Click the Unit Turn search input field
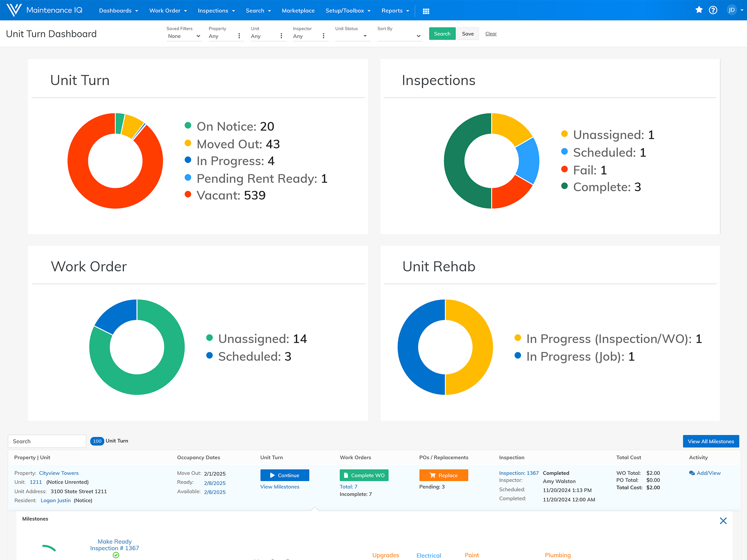The width and height of the screenshot is (747, 560). [x=47, y=441]
